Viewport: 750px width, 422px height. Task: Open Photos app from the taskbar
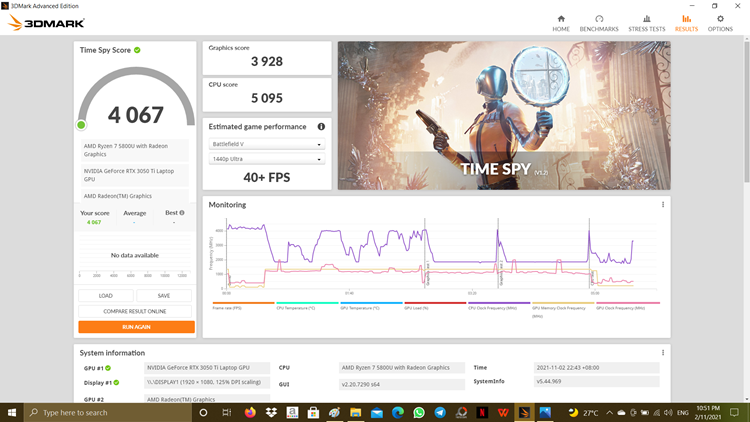point(545,412)
